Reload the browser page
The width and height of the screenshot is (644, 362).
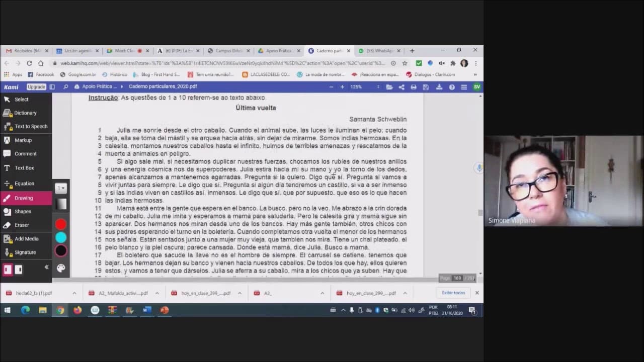(29, 63)
